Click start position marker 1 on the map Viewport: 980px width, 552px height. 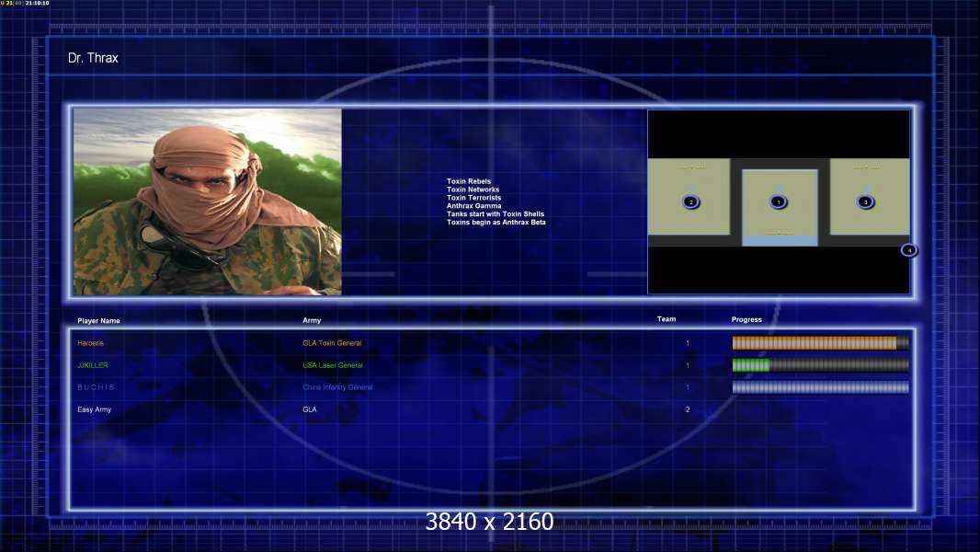click(778, 201)
